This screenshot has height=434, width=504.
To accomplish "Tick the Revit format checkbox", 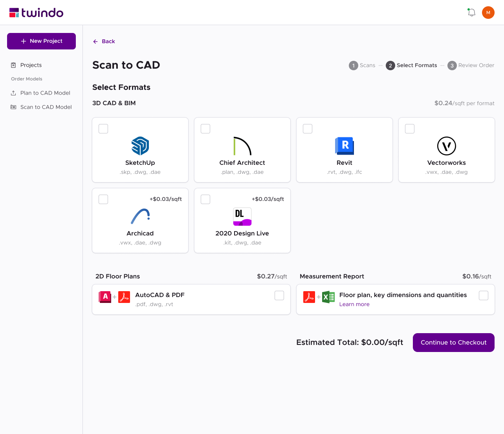I will (308, 129).
